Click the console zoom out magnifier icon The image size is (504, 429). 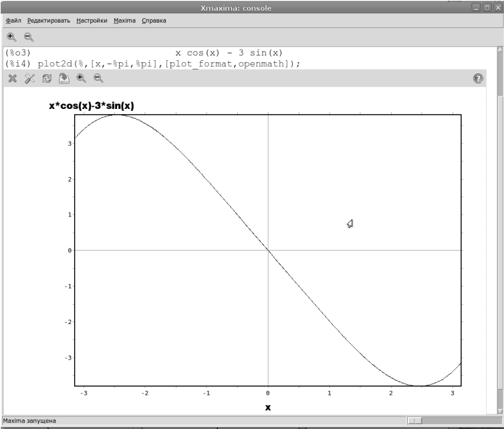pos(29,37)
